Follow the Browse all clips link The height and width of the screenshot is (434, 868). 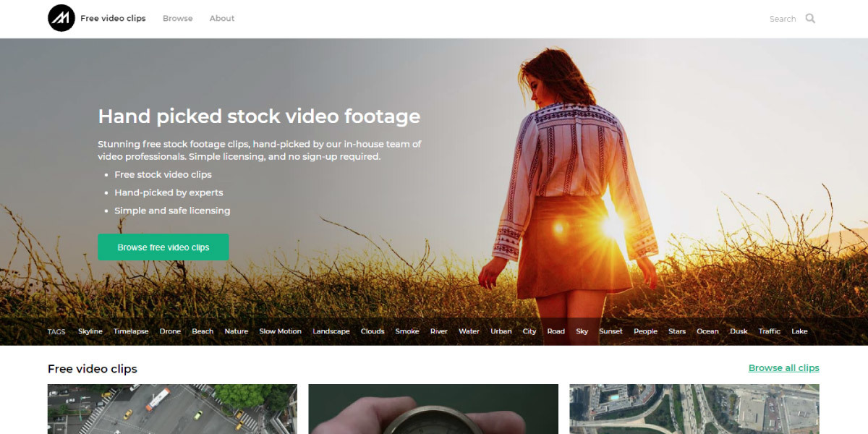pos(784,368)
